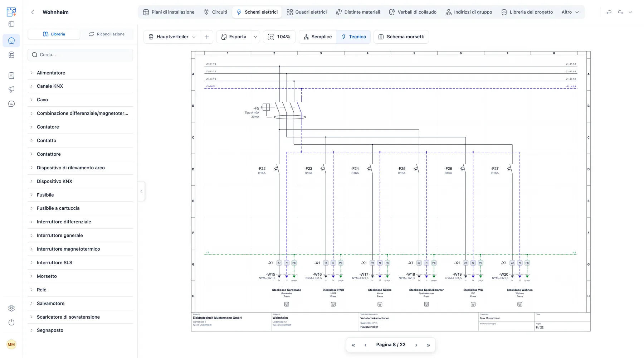Image resolution: width=644 pixels, height=358 pixels.
Task: Open Verbali di collaudo tab
Action: pos(413,12)
